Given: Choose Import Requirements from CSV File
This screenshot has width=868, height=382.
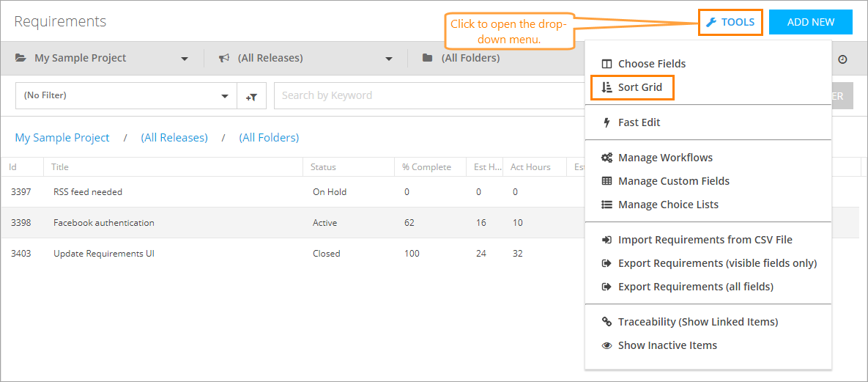Looking at the screenshot, I should (x=705, y=240).
